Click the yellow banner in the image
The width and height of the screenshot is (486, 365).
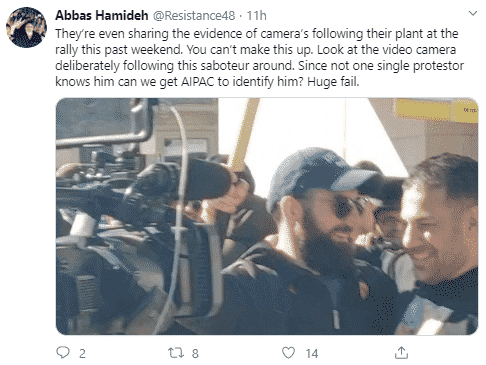pos(437,110)
